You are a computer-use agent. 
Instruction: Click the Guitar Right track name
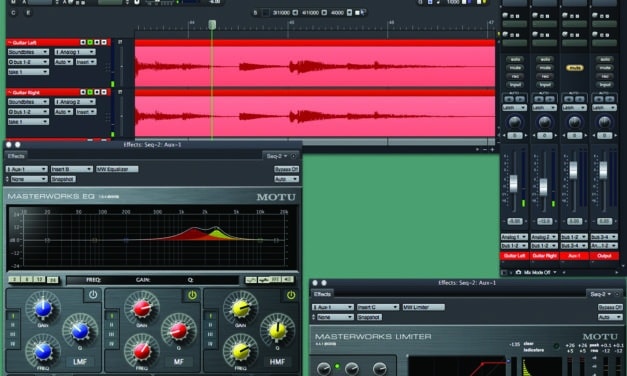pyautogui.click(x=26, y=93)
